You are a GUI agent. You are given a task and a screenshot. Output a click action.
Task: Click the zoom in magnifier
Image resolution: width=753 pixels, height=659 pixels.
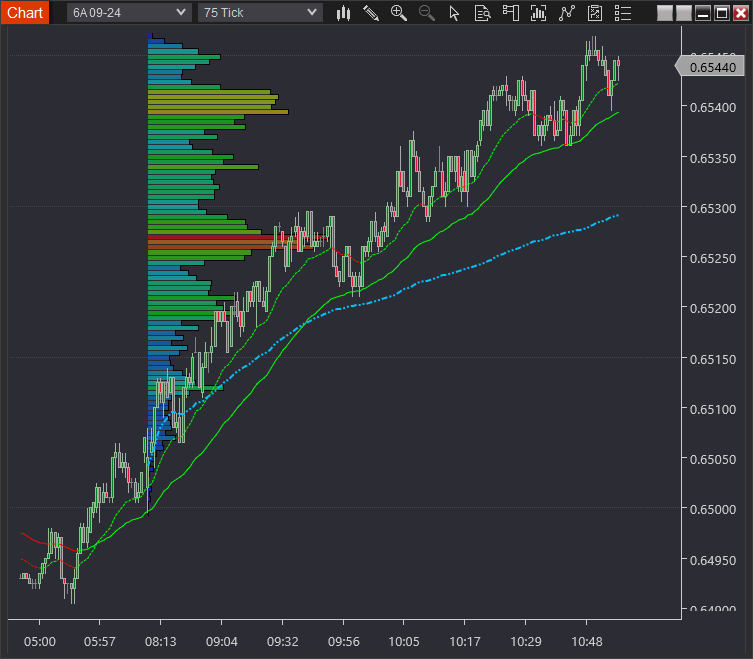399,13
